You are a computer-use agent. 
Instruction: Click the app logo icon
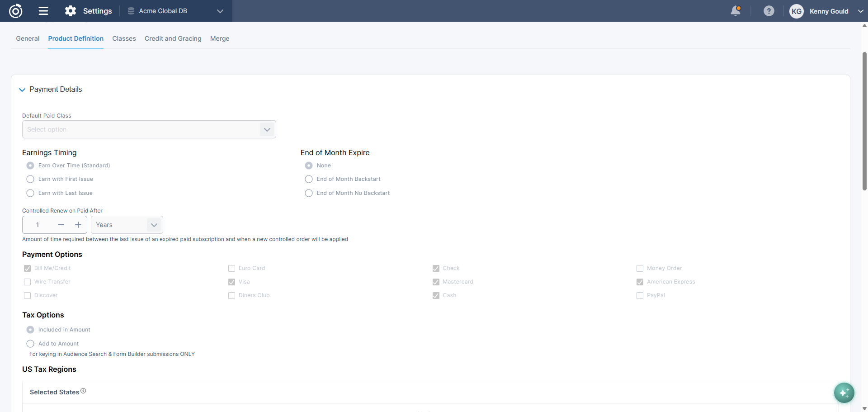[x=16, y=11]
